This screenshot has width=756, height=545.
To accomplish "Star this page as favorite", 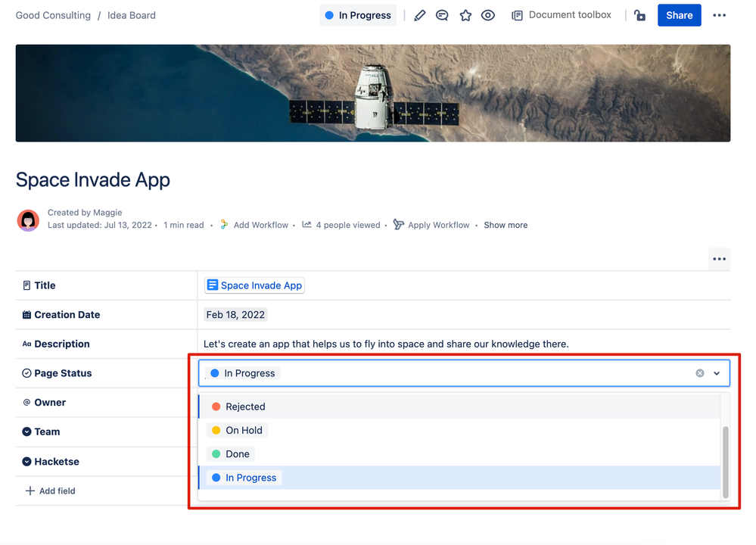I will 465,15.
